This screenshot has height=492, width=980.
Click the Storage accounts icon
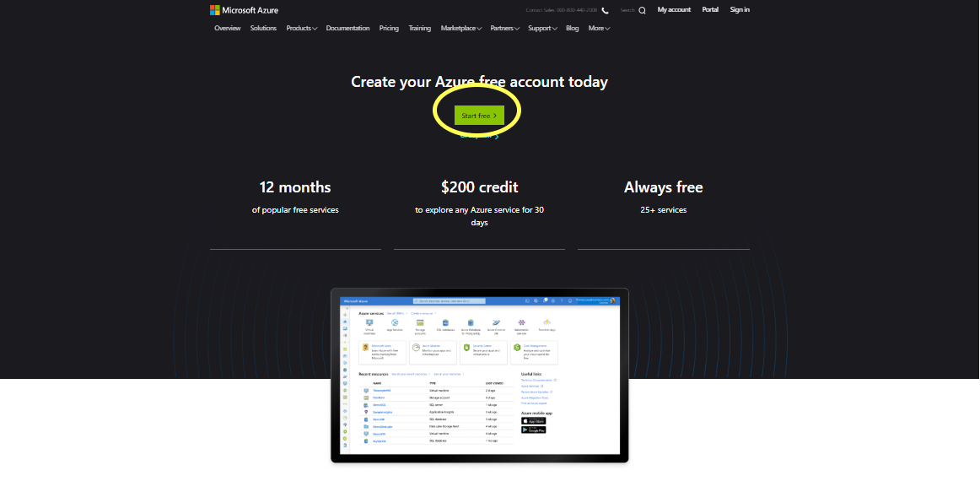coord(420,322)
